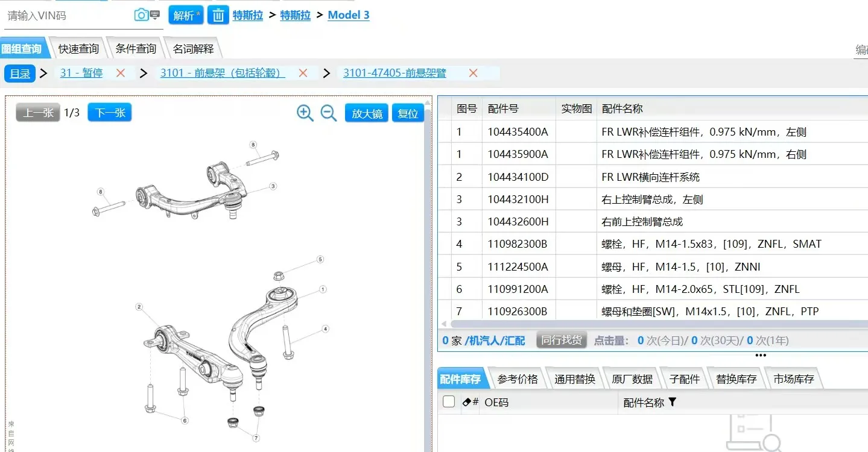Select part number 104432100H
Viewport: 868px width, 452px height.
(x=519, y=199)
